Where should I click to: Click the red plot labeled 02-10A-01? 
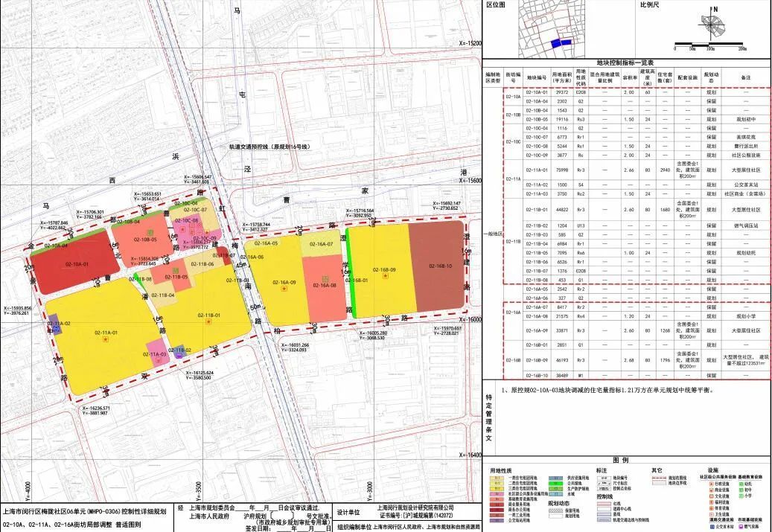point(74,263)
